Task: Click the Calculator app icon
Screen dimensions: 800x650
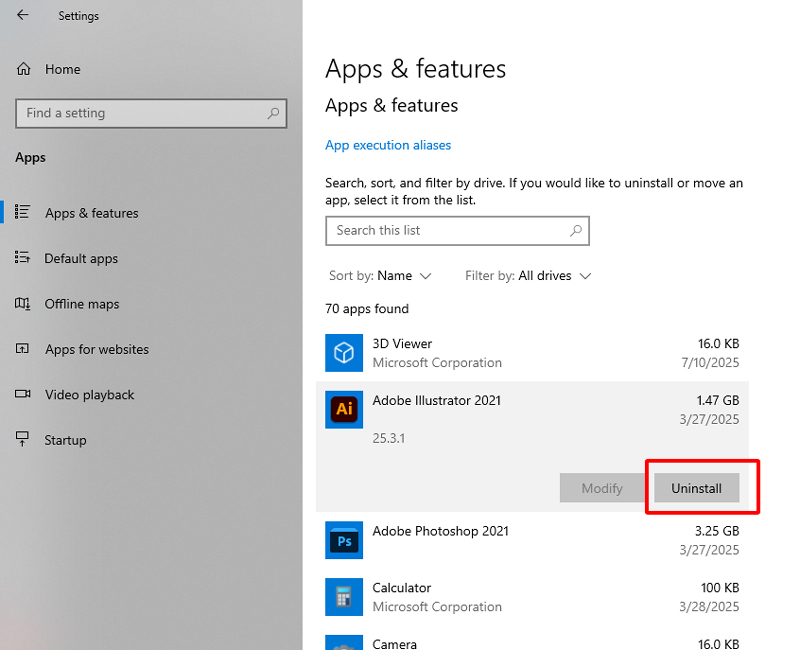Action: click(344, 597)
